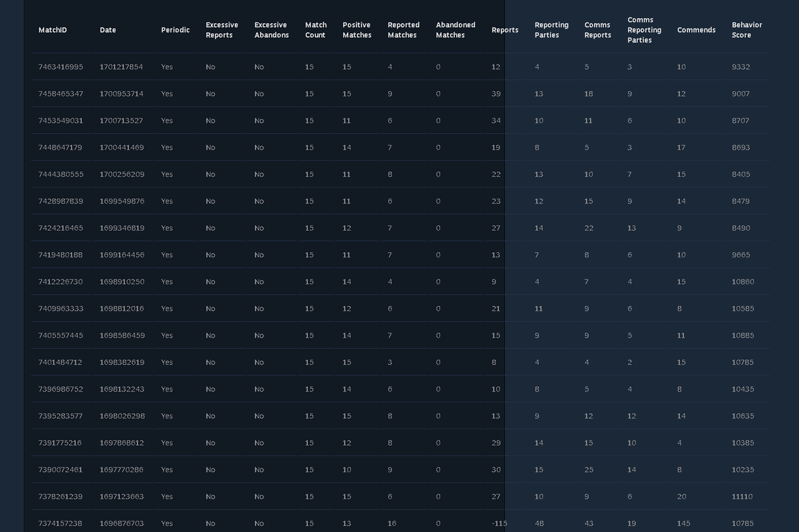
Task: Select match ID 7412226730
Action: [61, 282]
